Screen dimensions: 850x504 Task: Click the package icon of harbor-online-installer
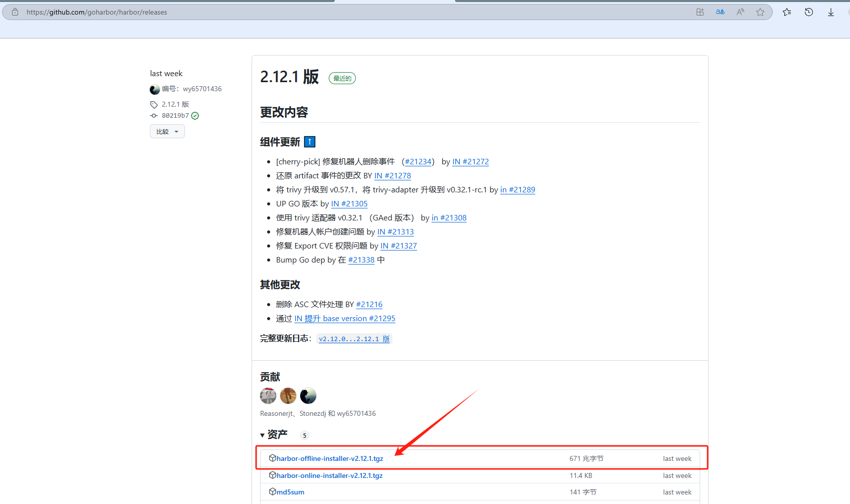[x=273, y=475]
